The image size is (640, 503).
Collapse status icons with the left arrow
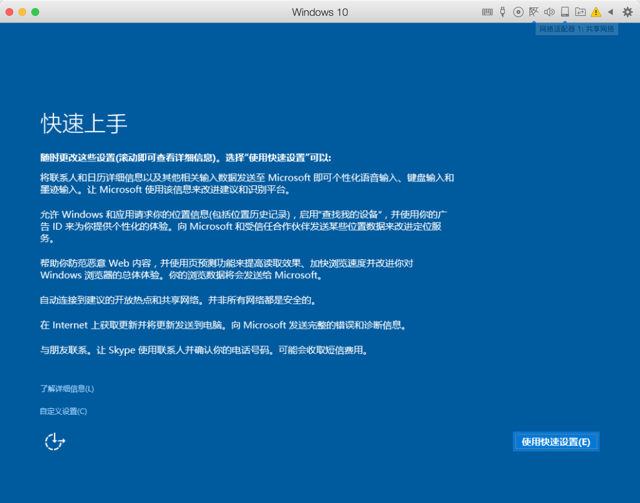611,12
